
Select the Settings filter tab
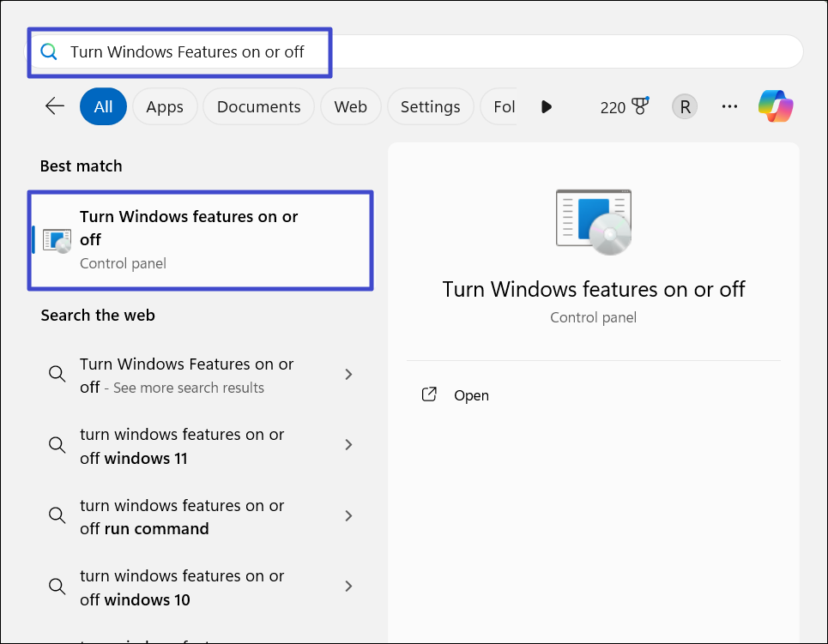(x=430, y=107)
